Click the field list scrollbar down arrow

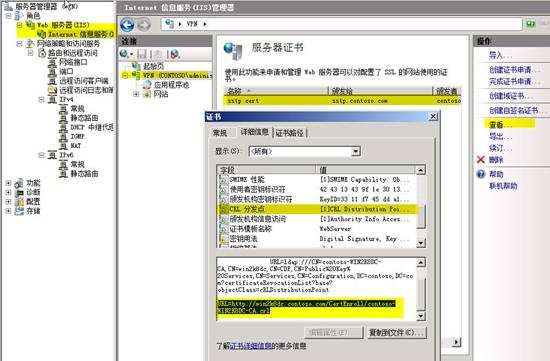click(421, 243)
